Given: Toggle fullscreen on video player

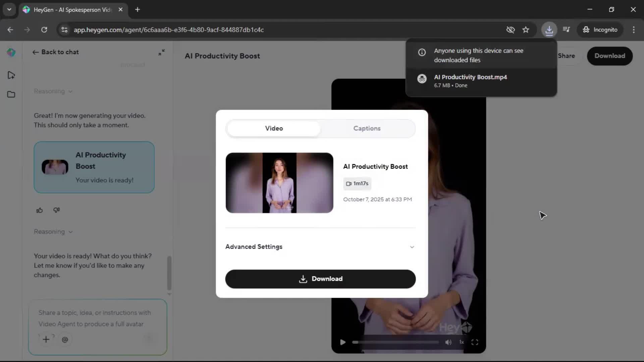Looking at the screenshot, I should click(475, 342).
